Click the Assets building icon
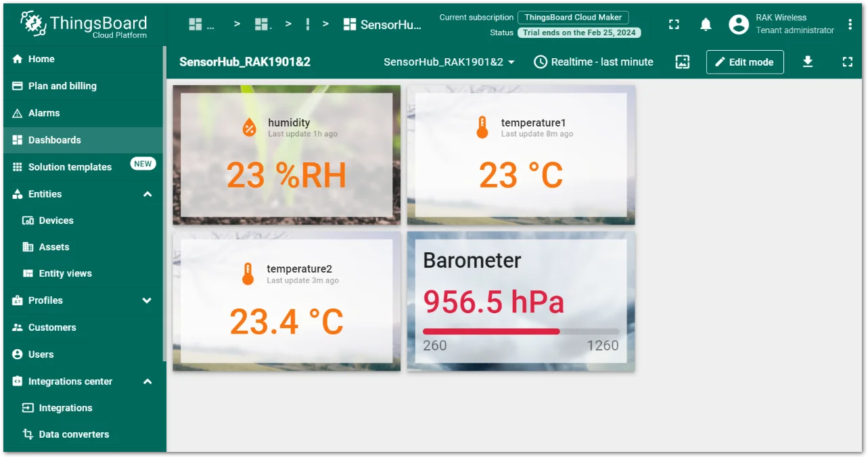Image resolution: width=868 pixels, height=458 pixels. 28,247
